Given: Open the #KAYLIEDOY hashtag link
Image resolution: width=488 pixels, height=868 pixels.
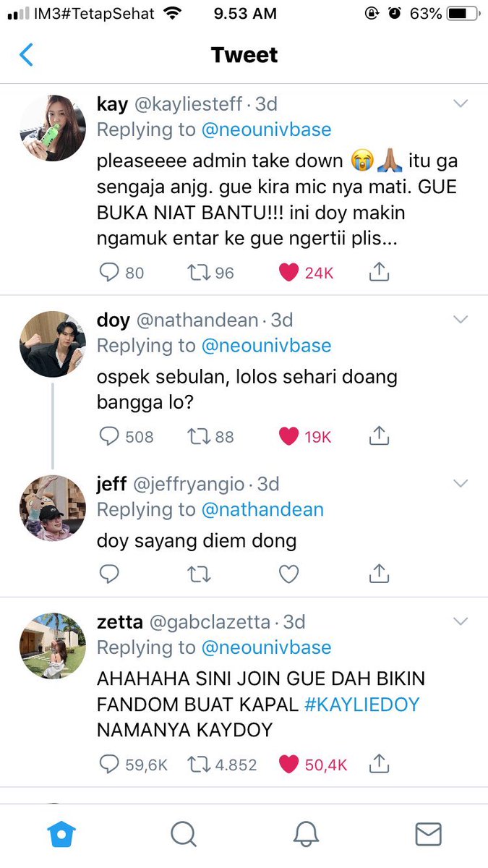Looking at the screenshot, I should (x=362, y=704).
